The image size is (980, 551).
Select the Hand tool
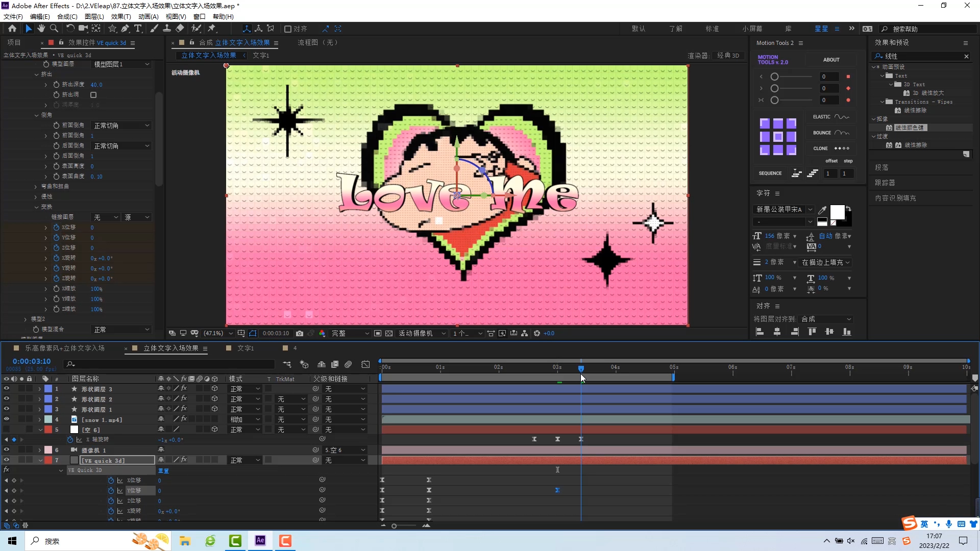click(x=41, y=29)
